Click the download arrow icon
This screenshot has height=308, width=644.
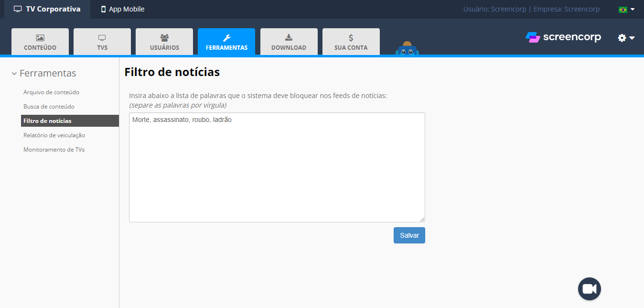point(289,38)
